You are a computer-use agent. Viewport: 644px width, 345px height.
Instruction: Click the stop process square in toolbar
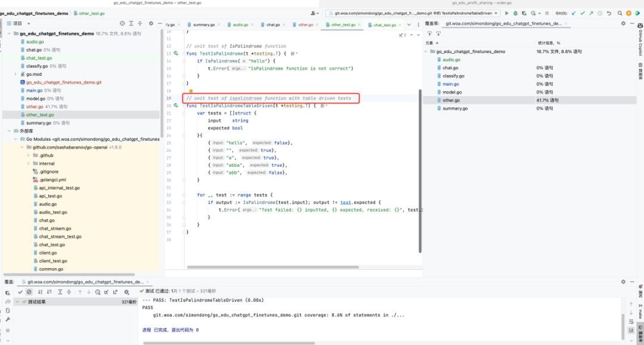coord(547,13)
